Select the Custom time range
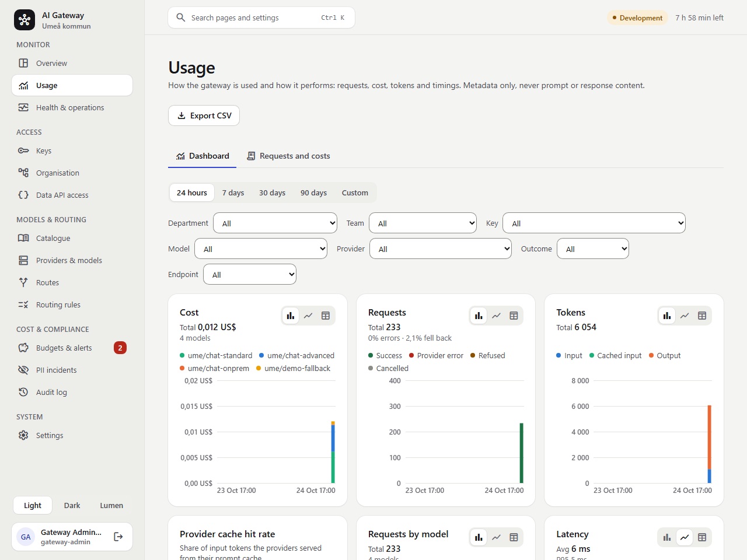 tap(355, 192)
